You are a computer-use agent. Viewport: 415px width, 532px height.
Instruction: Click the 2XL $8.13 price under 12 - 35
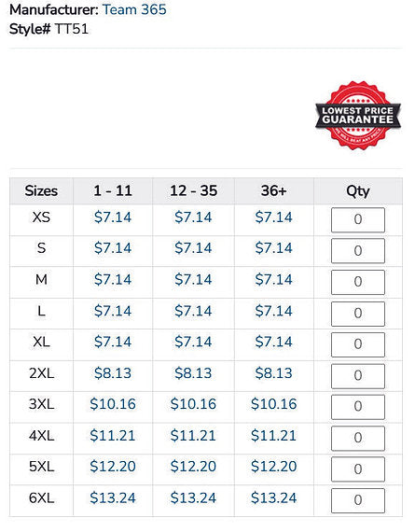193,373
